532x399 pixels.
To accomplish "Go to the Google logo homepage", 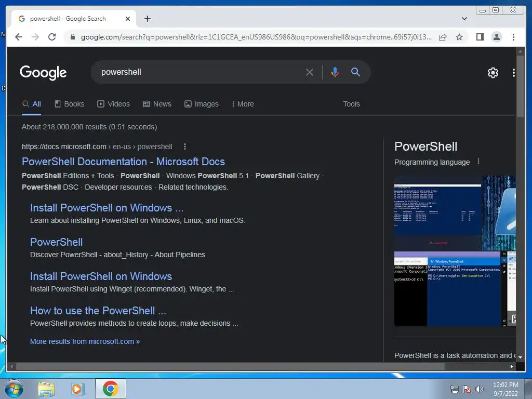I will click(43, 73).
